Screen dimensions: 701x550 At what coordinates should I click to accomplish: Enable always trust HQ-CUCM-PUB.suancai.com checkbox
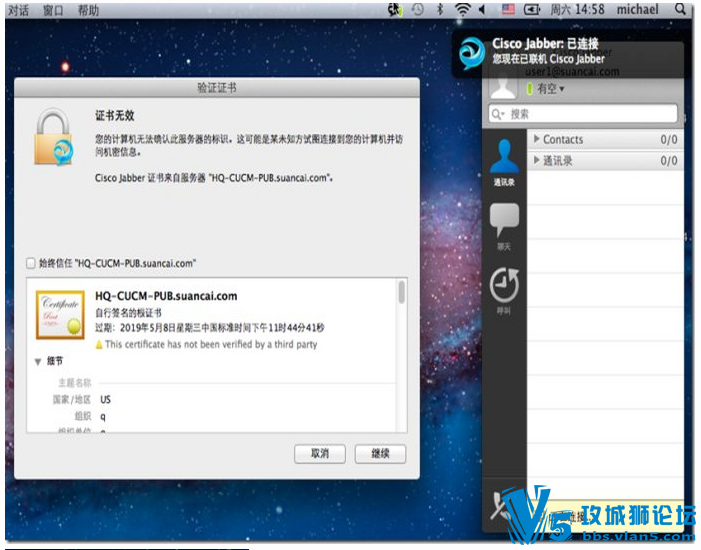(31, 263)
